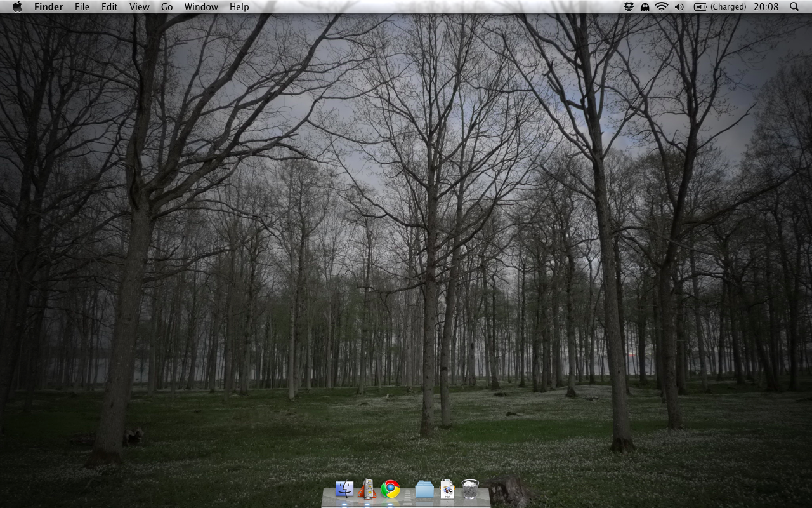Screen dimensions: 812x508
Task: Open the Apple menu
Action: (17, 6)
